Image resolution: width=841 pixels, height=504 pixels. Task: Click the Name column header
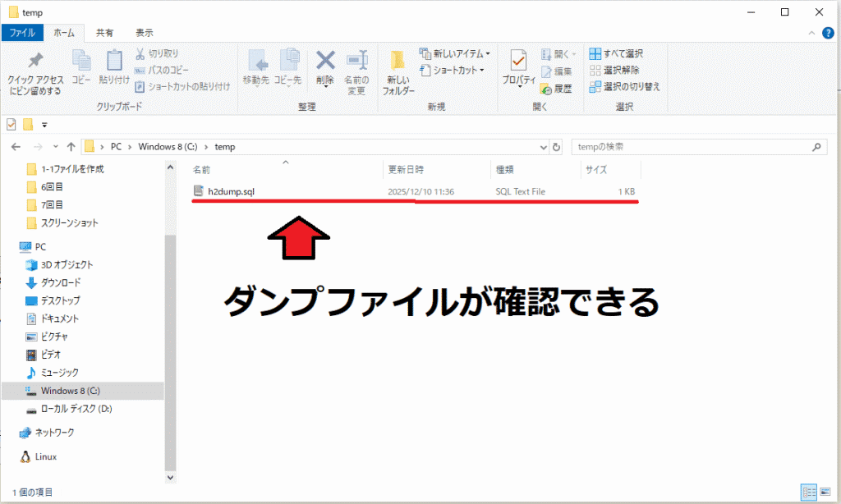tap(202, 170)
